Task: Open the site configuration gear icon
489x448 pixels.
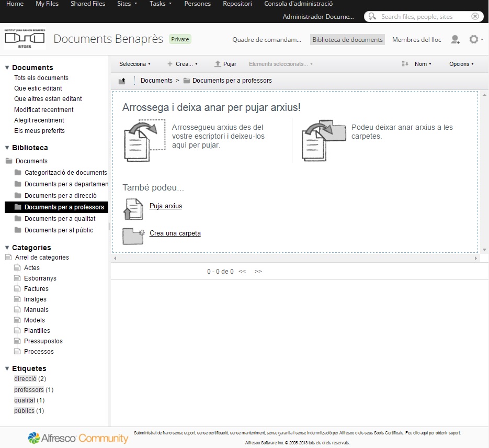Action: pyautogui.click(x=474, y=39)
